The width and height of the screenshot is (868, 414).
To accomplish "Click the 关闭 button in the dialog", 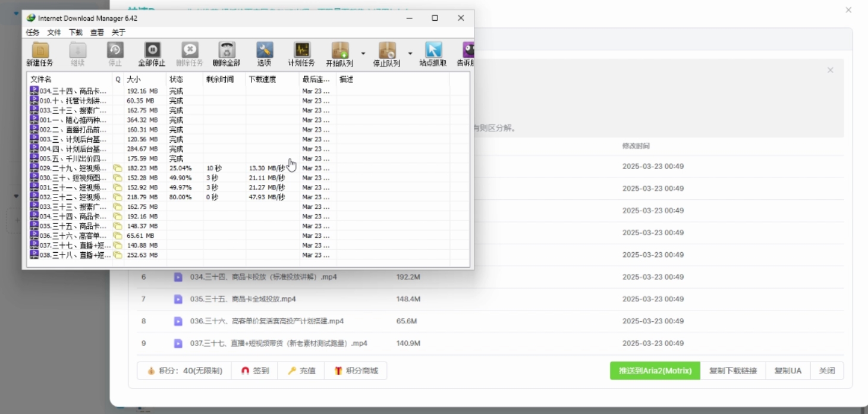I will pos(827,371).
